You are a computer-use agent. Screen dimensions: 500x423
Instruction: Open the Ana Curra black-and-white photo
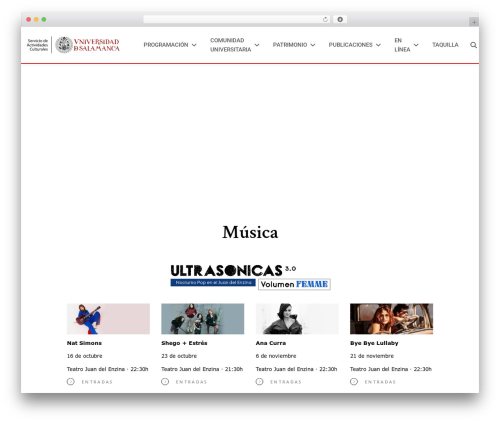tap(297, 319)
